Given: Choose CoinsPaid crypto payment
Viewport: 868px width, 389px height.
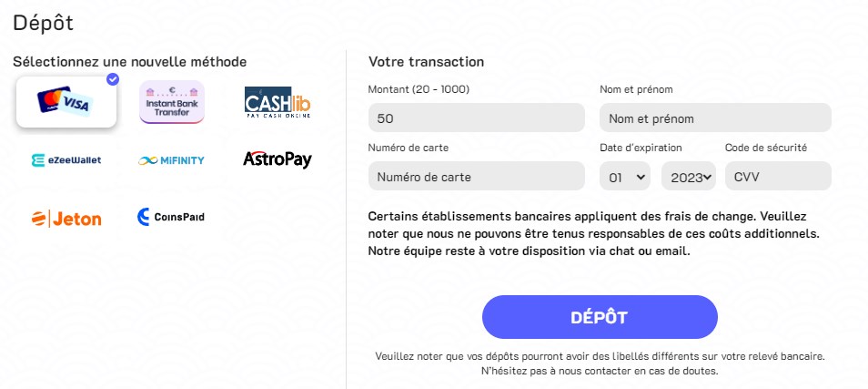Looking at the screenshot, I should click(x=171, y=217).
